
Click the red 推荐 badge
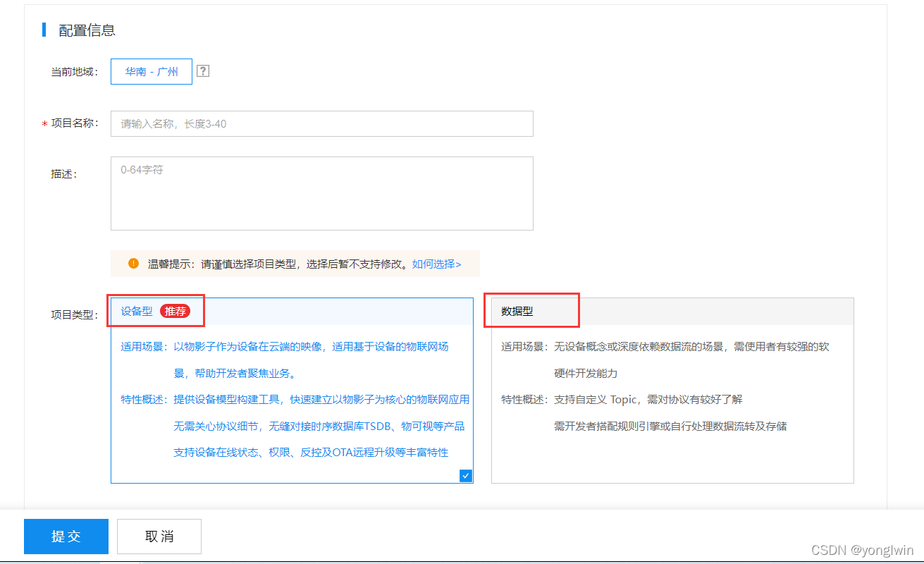coord(175,311)
